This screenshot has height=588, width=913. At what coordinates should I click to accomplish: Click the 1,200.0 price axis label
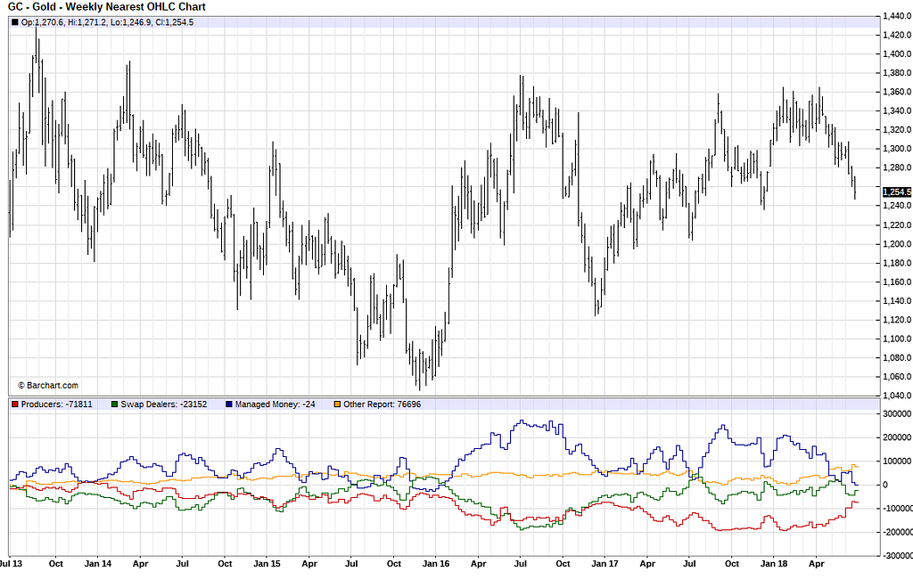click(x=897, y=244)
